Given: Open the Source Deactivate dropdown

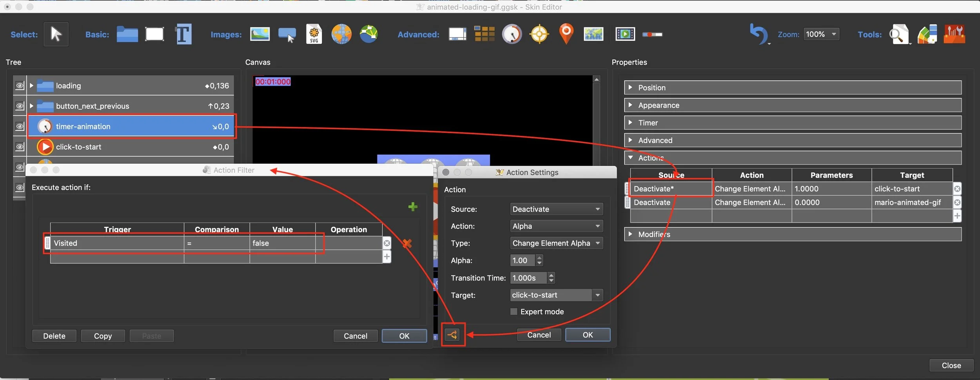Looking at the screenshot, I should pyautogui.click(x=556, y=209).
